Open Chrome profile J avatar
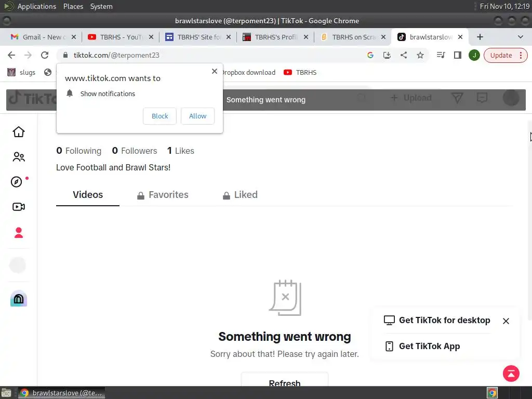The width and height of the screenshot is (532, 399). point(474,55)
